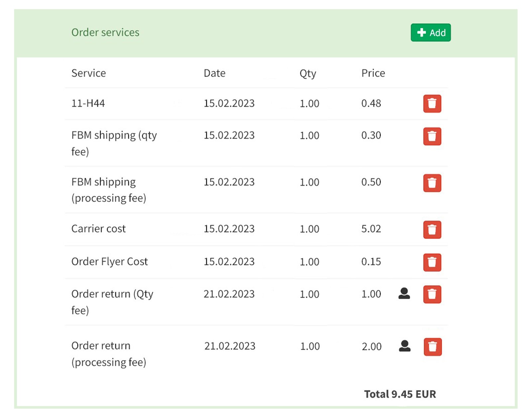
Task: Delete the 11-H44 service row
Action: (x=432, y=104)
